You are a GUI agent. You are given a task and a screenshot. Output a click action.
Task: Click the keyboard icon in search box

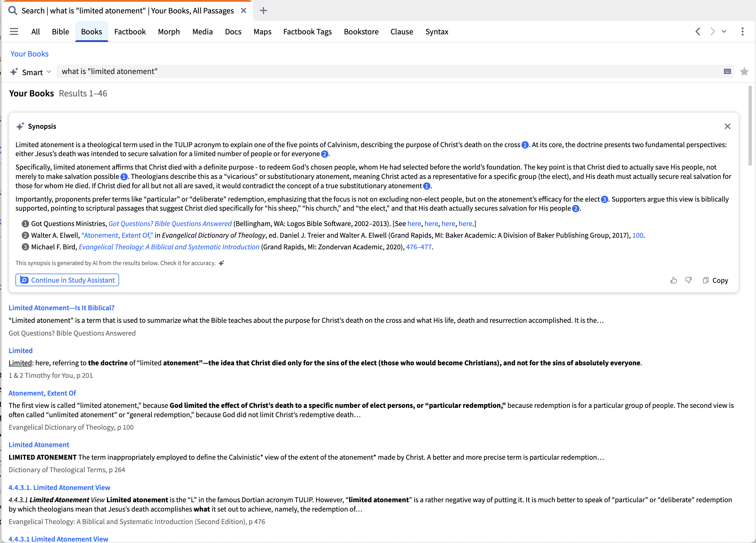click(x=727, y=72)
